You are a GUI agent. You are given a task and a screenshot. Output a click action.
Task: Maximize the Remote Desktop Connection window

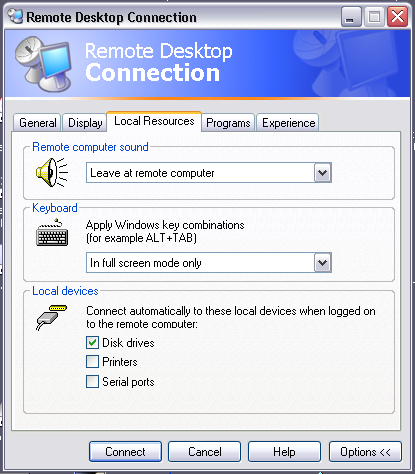(374, 17)
